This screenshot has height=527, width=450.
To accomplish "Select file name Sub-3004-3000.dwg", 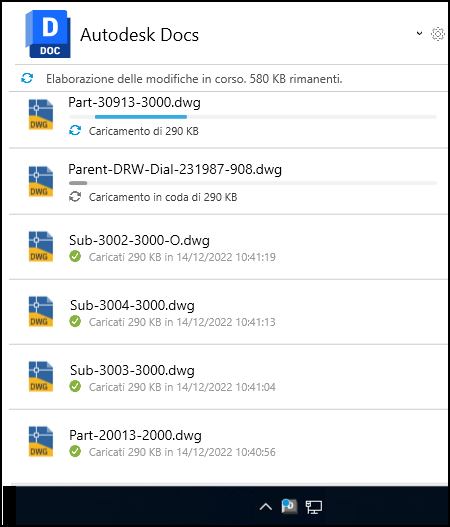I will pyautogui.click(x=132, y=305).
